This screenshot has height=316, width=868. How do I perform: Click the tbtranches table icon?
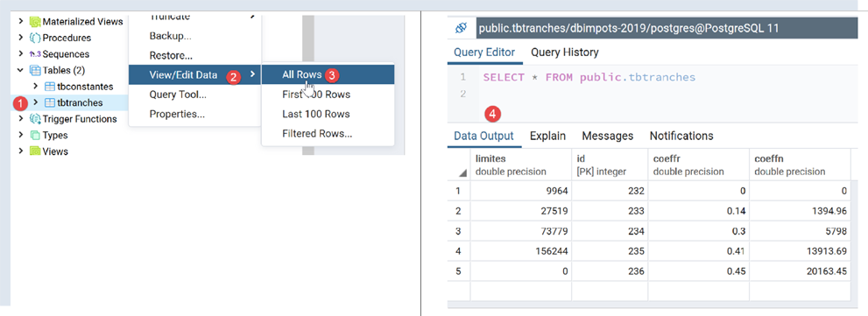coord(50,102)
